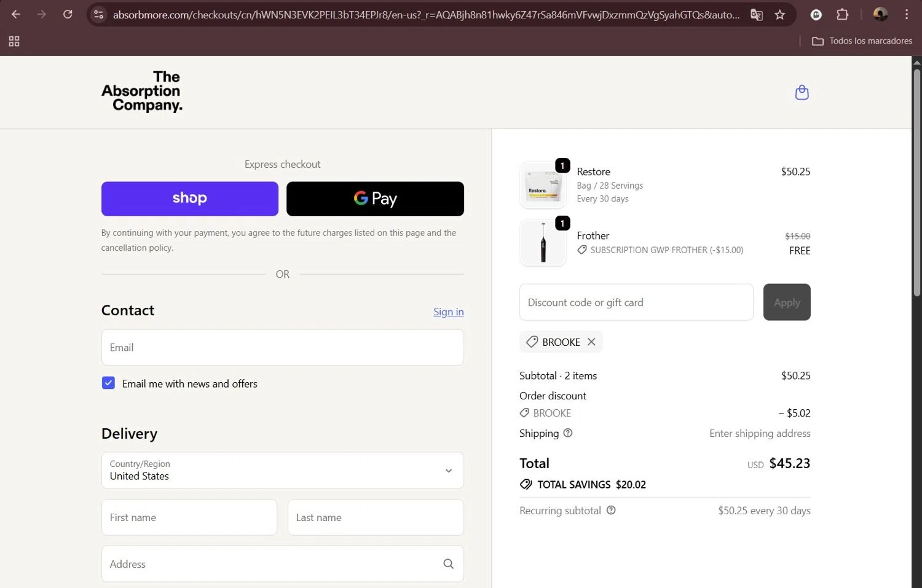
Task: View site information icon in address bar
Action: 98,14
